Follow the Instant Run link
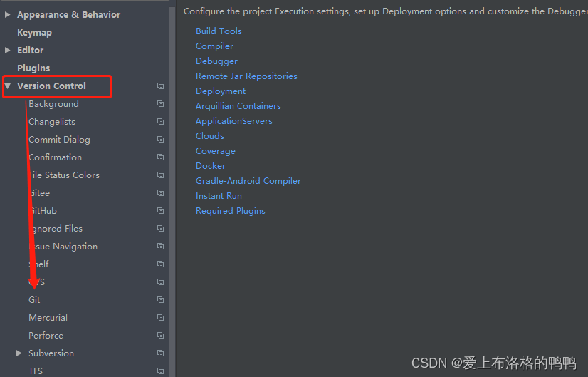This screenshot has height=377, width=588. click(x=219, y=196)
